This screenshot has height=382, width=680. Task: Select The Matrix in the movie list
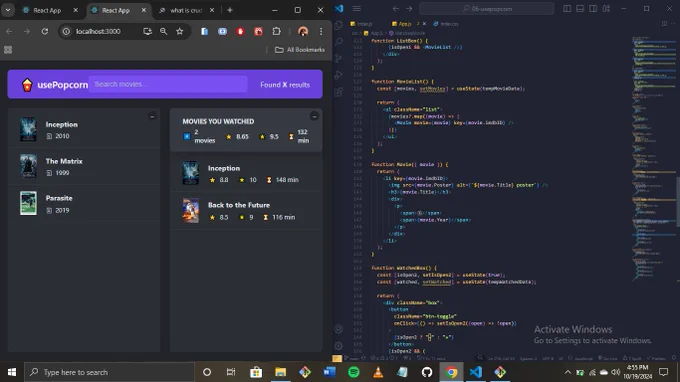pyautogui.click(x=84, y=167)
